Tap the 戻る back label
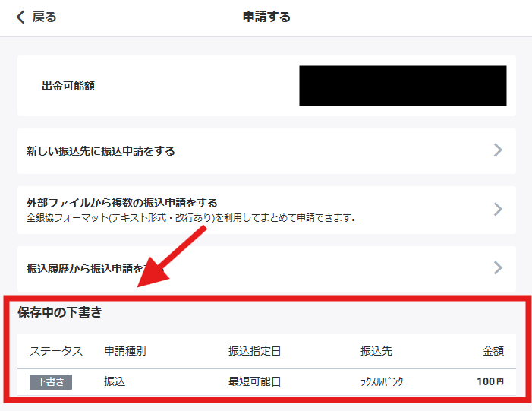The width and height of the screenshot is (532, 411). pos(44,17)
